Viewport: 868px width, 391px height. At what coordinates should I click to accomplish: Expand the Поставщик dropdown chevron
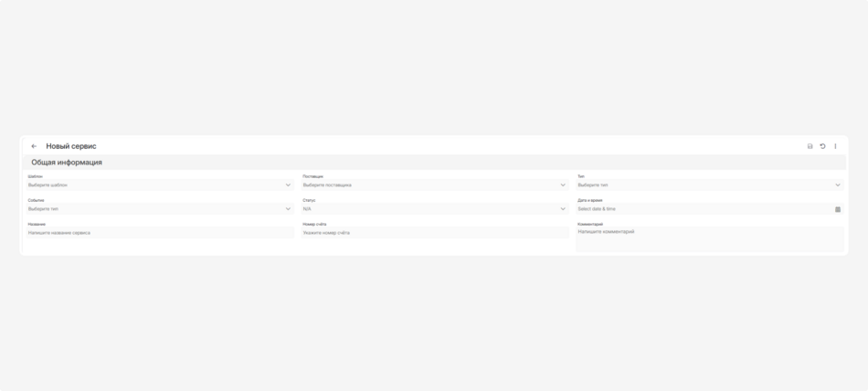[563, 185]
